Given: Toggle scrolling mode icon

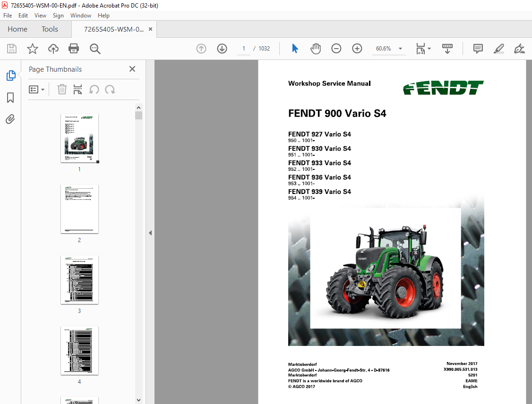Looking at the screenshot, I should pos(447,49).
